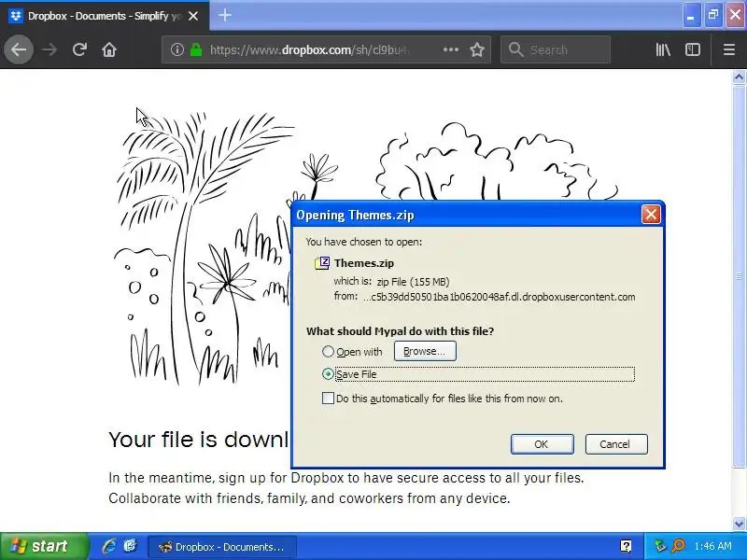
Task: Click the vertical scrollbar thumb
Action: tap(739, 276)
